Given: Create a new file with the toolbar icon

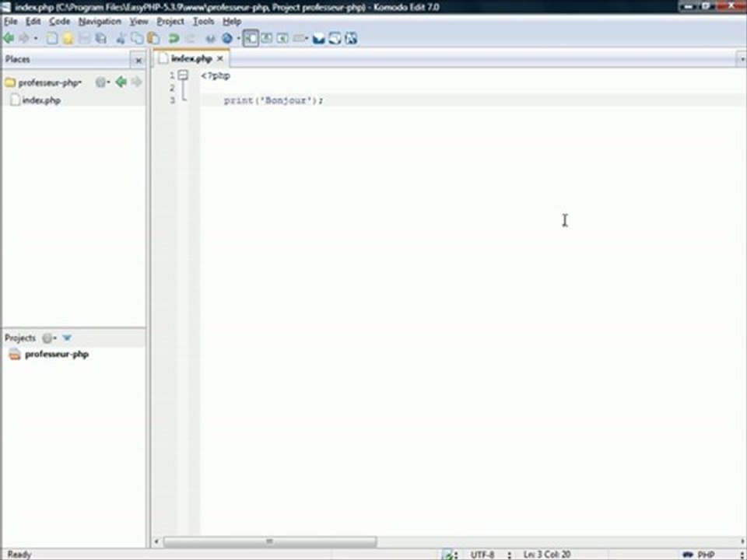Looking at the screenshot, I should (x=52, y=38).
